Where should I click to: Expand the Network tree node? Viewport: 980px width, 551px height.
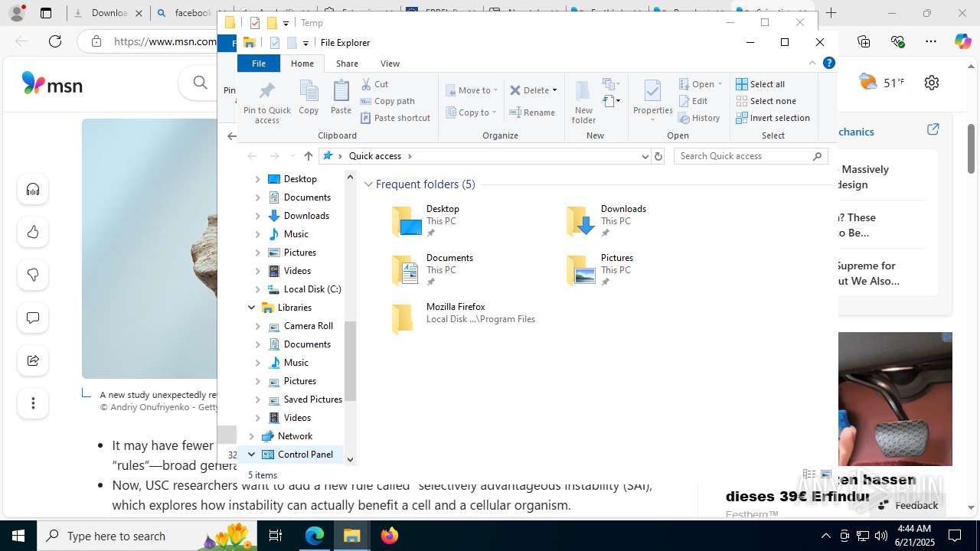tap(251, 436)
